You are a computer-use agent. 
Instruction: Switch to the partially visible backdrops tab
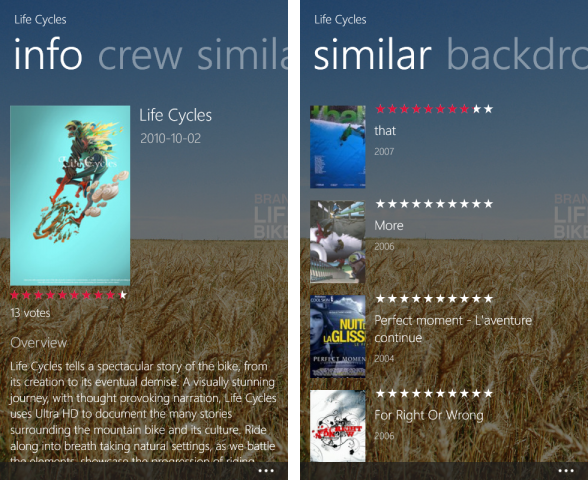click(x=517, y=54)
